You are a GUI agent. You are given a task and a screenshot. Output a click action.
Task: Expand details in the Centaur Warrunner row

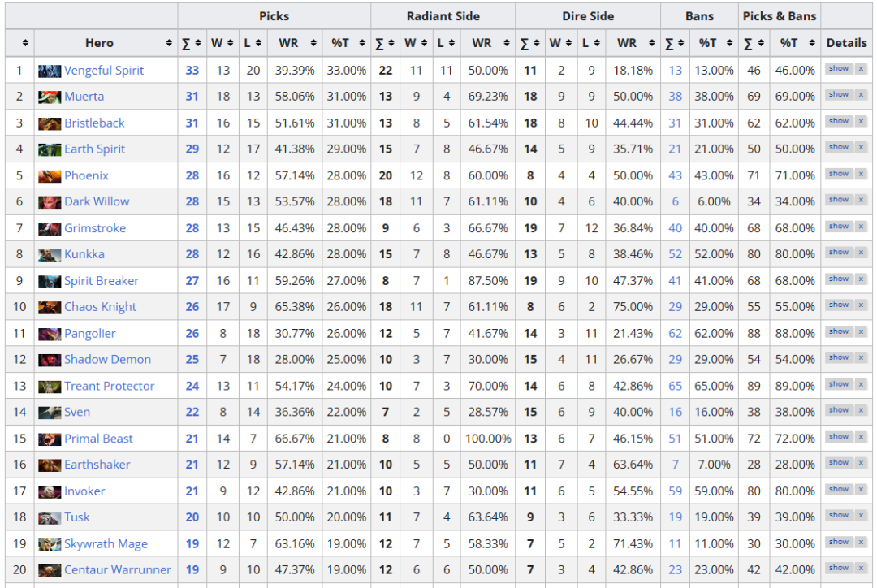pos(839,568)
